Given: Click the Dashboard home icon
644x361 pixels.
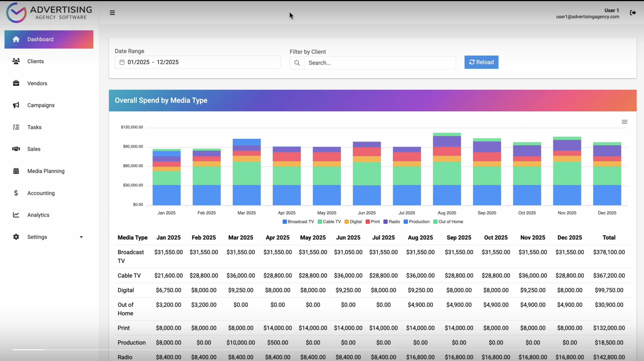Looking at the screenshot, I should pyautogui.click(x=16, y=39).
